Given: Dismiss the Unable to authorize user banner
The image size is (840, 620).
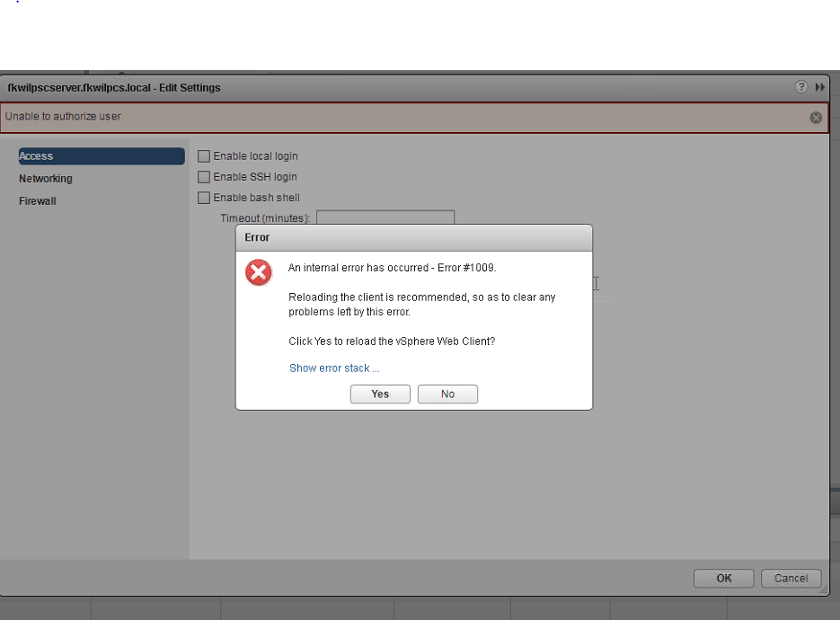Looking at the screenshot, I should coord(816,117).
